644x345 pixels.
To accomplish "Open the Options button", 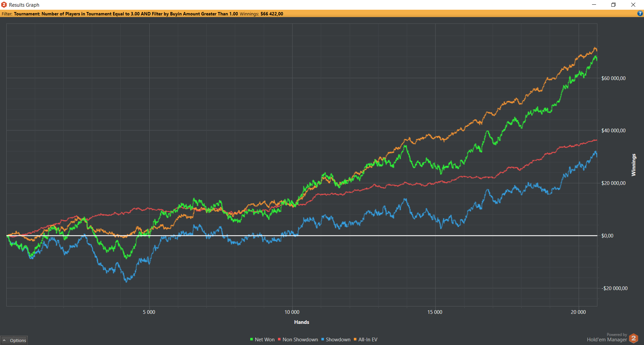I will click(14, 340).
